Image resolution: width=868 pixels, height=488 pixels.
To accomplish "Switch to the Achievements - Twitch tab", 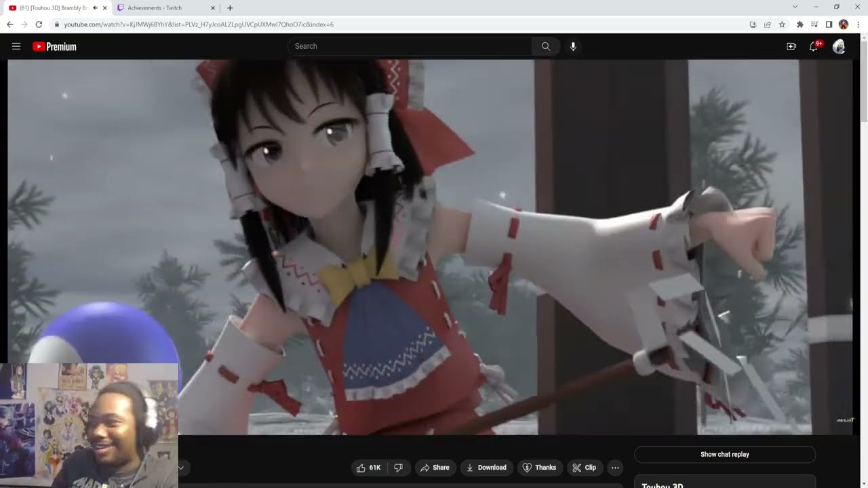I will [165, 8].
